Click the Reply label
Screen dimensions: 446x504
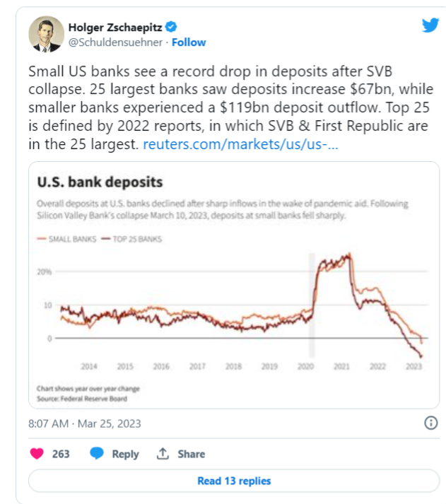[x=125, y=455]
